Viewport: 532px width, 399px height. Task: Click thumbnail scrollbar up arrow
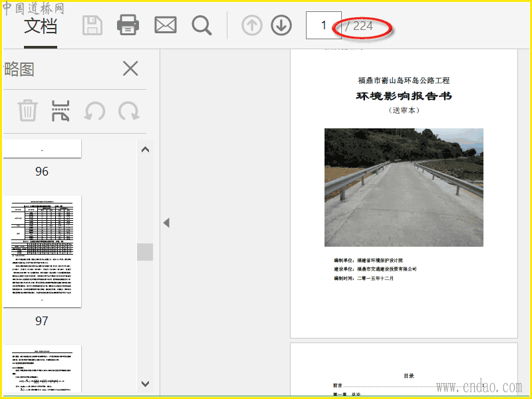click(x=145, y=150)
